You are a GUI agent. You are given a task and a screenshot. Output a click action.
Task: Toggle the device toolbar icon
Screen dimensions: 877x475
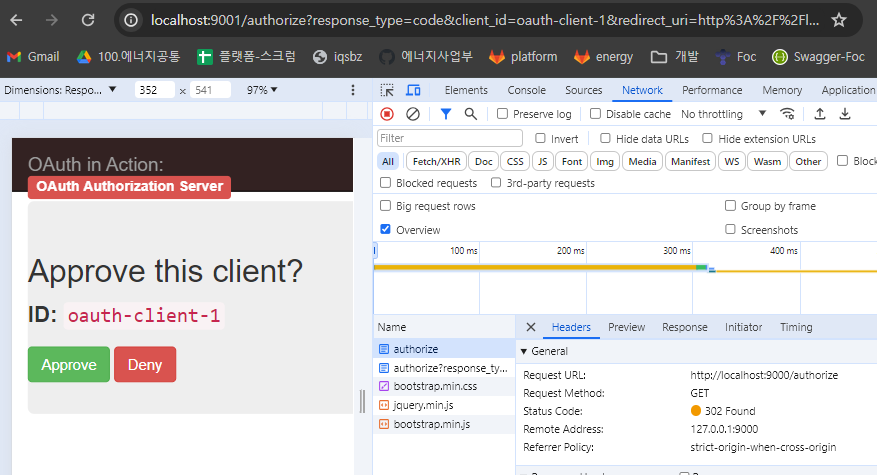pyautogui.click(x=413, y=90)
